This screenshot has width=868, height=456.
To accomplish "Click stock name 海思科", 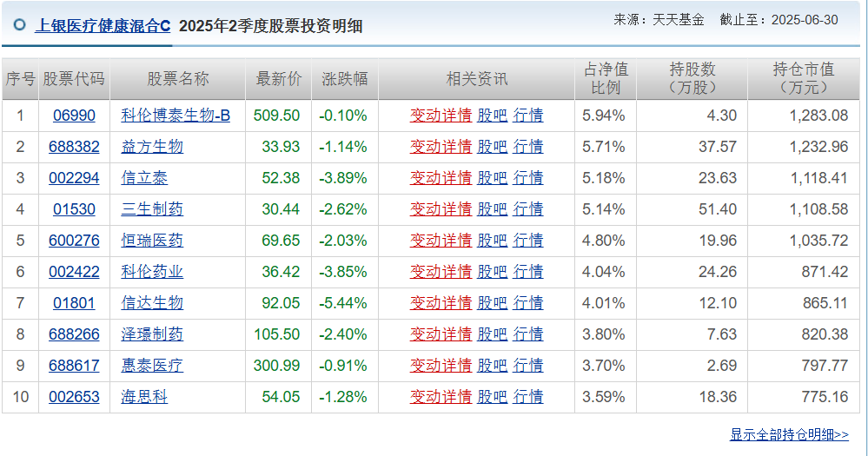I will [x=144, y=397].
